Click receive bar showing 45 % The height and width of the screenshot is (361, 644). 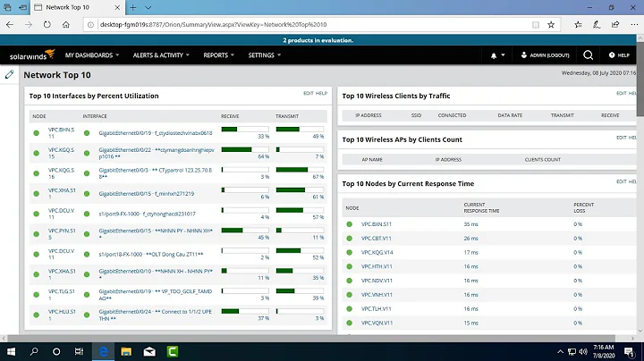click(245, 231)
